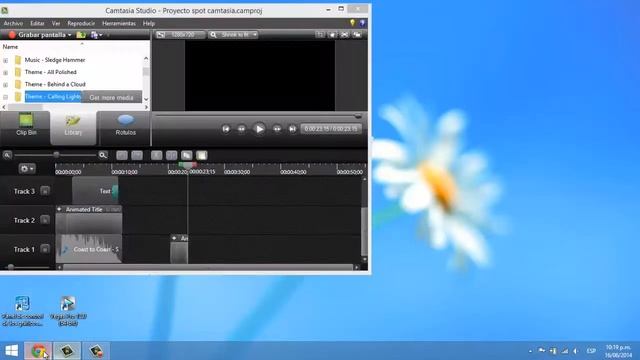Click the Copy icon on timeline toolbar
Screen dimensions: 640x360
[x=187, y=155]
